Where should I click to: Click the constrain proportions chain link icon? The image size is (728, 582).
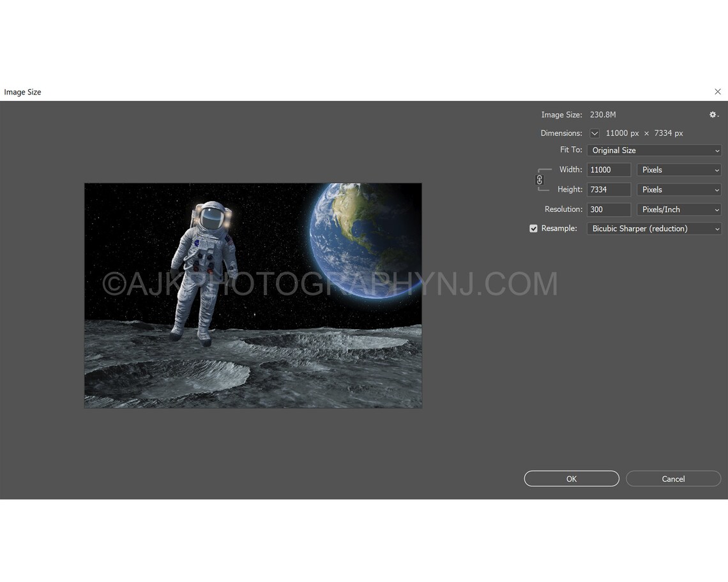pos(541,180)
